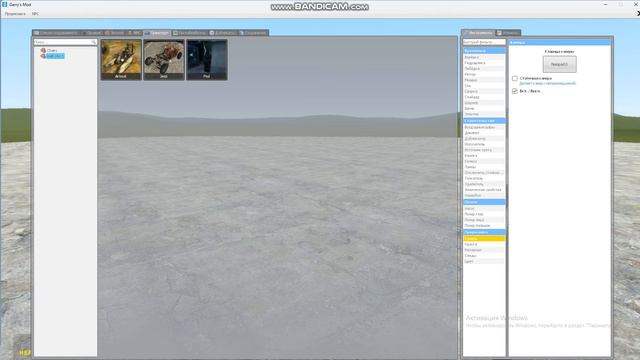The height and width of the screenshot is (360, 640).
Task: Select the Удалитель tool
Action: pos(484,184)
